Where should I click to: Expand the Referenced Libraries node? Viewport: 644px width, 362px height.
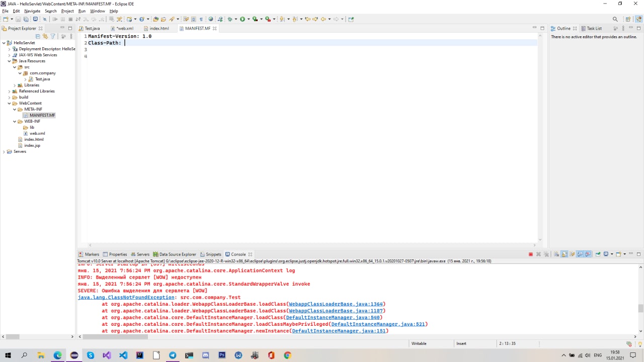[9, 91]
